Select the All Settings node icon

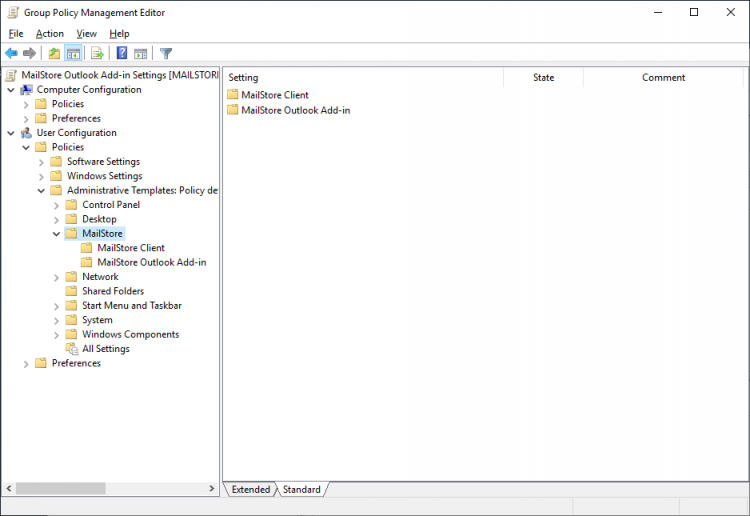(72, 349)
